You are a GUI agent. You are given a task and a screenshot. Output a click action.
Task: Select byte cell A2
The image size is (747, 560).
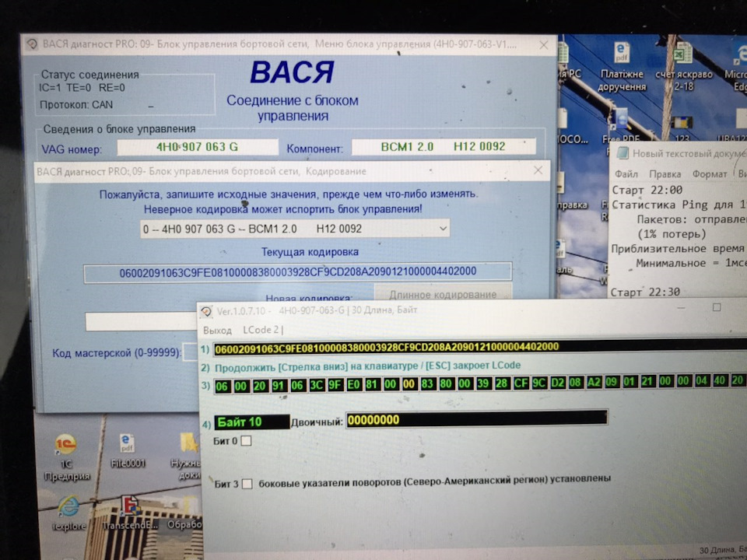point(594,382)
